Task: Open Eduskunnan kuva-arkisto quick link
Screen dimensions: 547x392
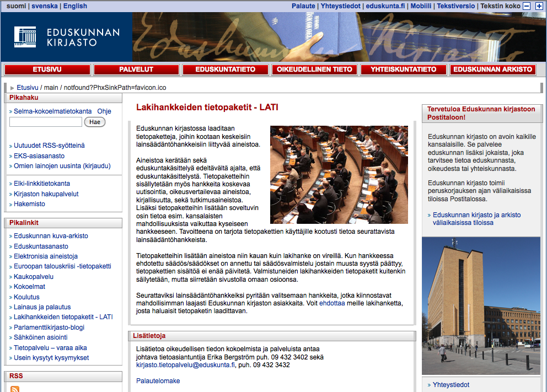Action: (x=51, y=236)
